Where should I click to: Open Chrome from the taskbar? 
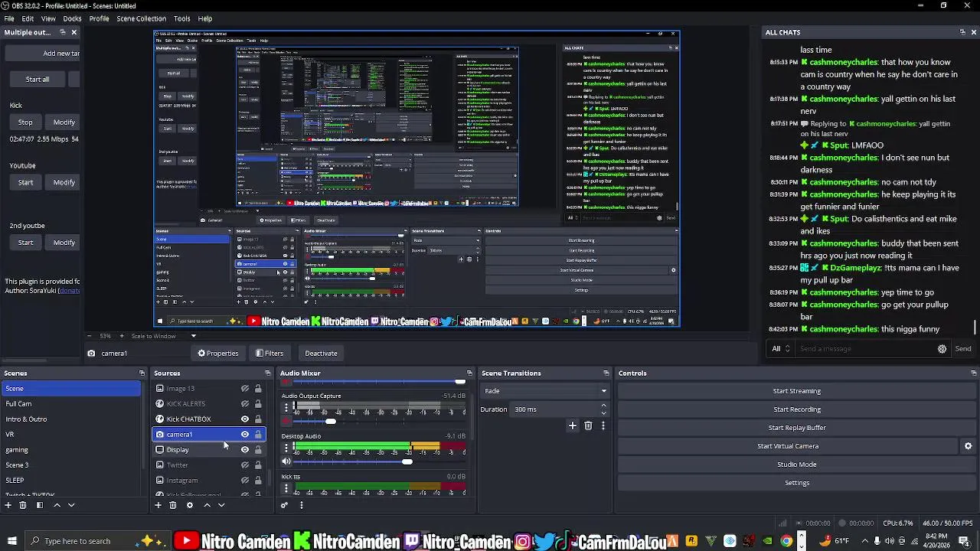tap(786, 541)
